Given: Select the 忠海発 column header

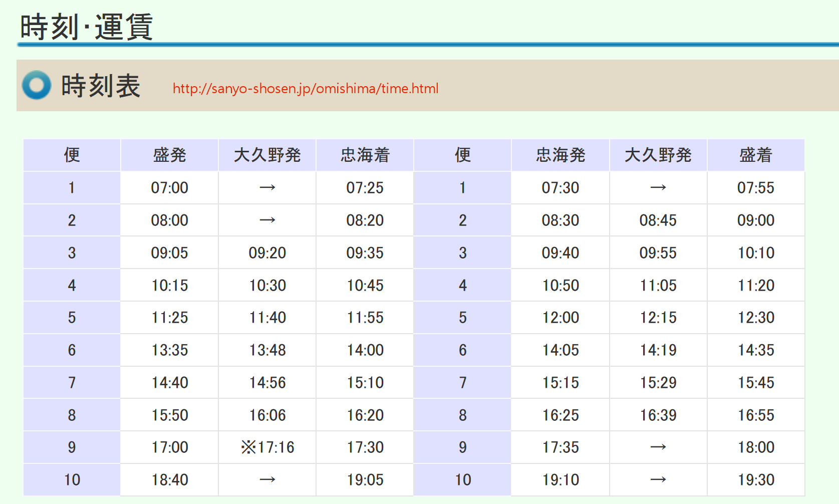Looking at the screenshot, I should pos(561,155).
